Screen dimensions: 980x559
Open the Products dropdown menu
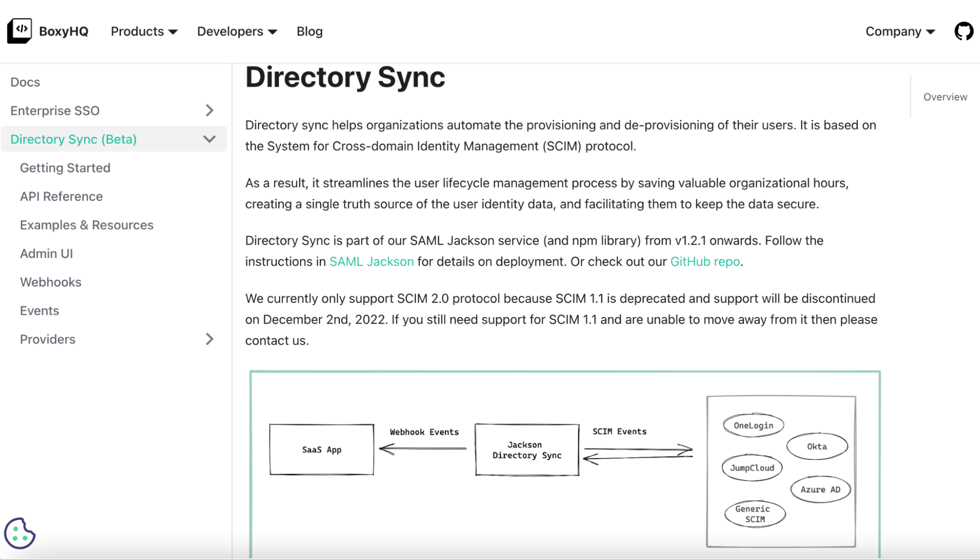[144, 31]
